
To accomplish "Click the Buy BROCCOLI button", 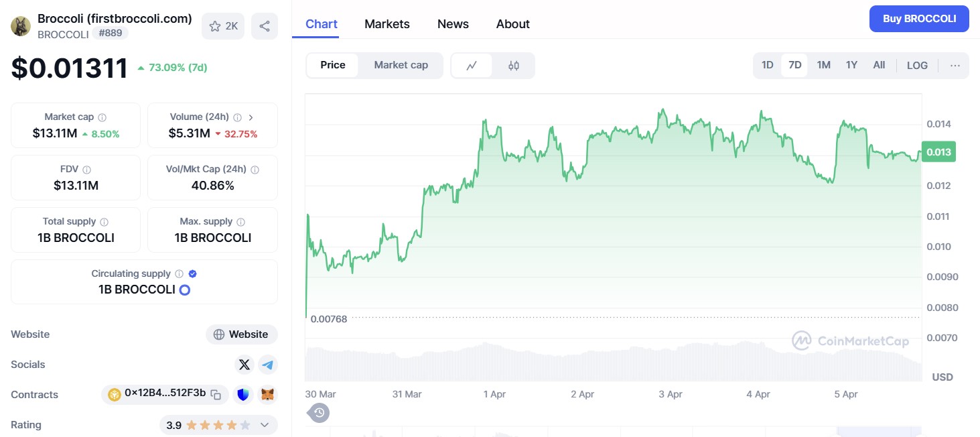I will [x=919, y=19].
